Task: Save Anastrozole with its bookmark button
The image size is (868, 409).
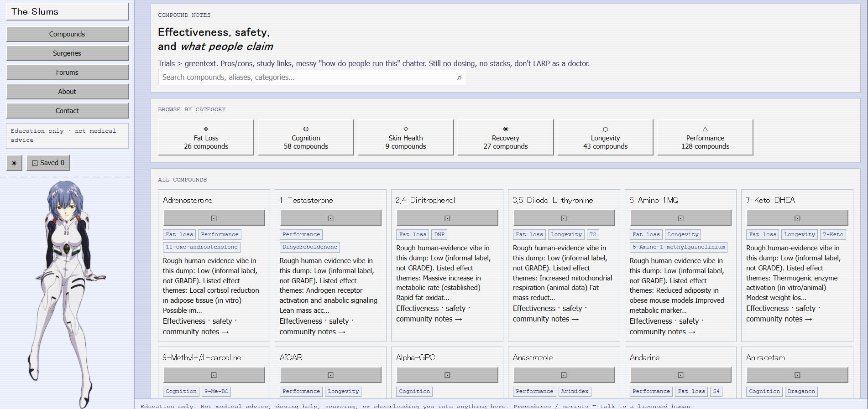Action: (x=564, y=375)
